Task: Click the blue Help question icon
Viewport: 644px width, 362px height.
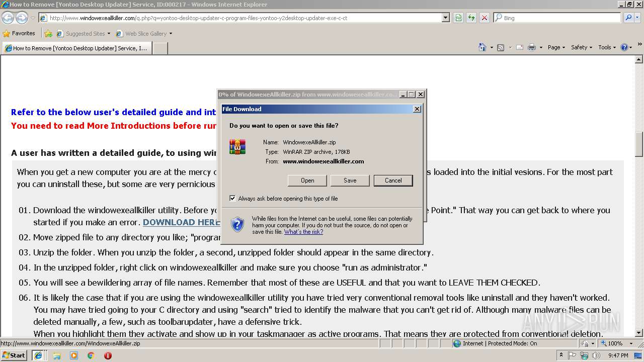Action: [x=624, y=47]
